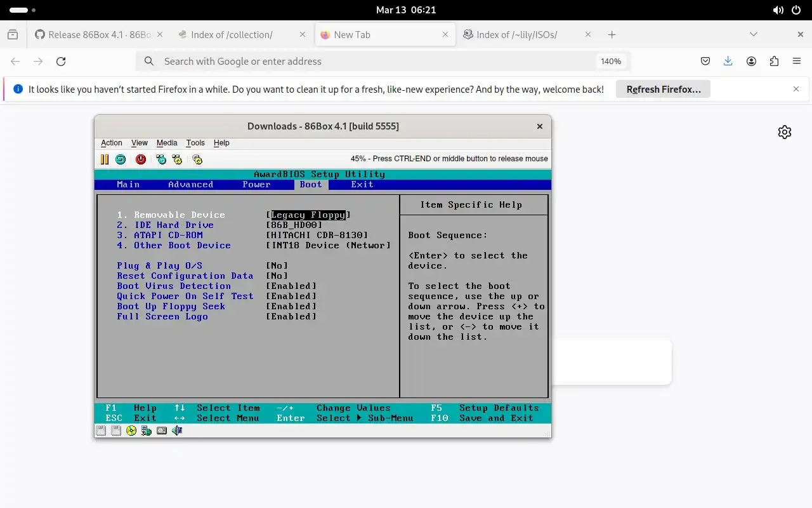This screenshot has height=508, width=812.
Task: Reload the current Firefox page
Action: click(61, 62)
